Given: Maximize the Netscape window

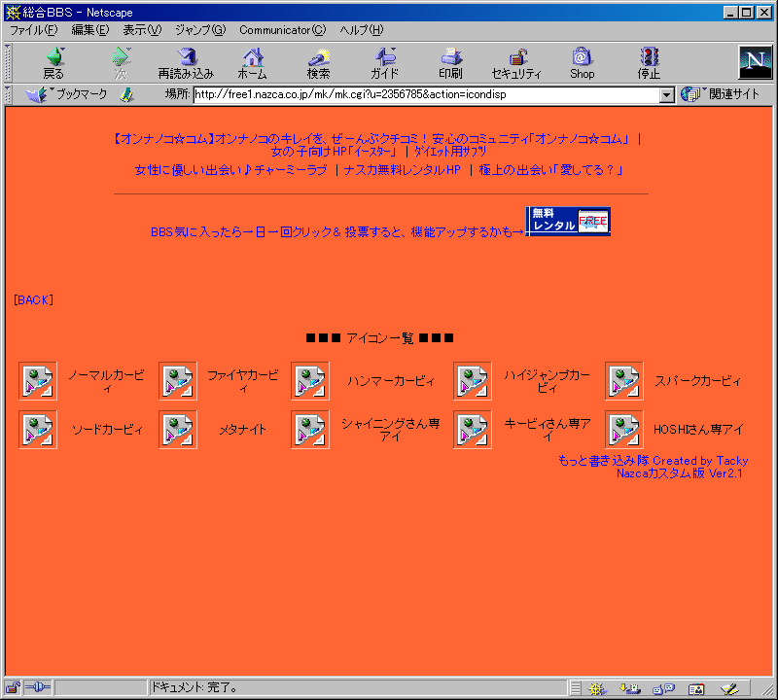Looking at the screenshot, I should (x=746, y=12).
